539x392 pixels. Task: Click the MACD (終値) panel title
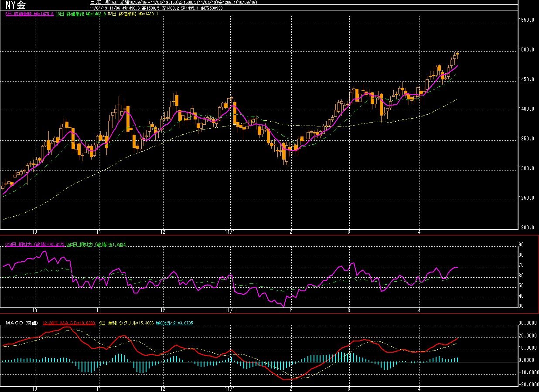(x=22, y=323)
